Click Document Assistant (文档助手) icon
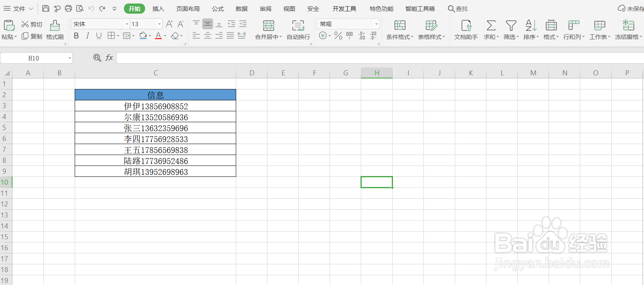The height and width of the screenshot is (285, 644). click(x=466, y=26)
